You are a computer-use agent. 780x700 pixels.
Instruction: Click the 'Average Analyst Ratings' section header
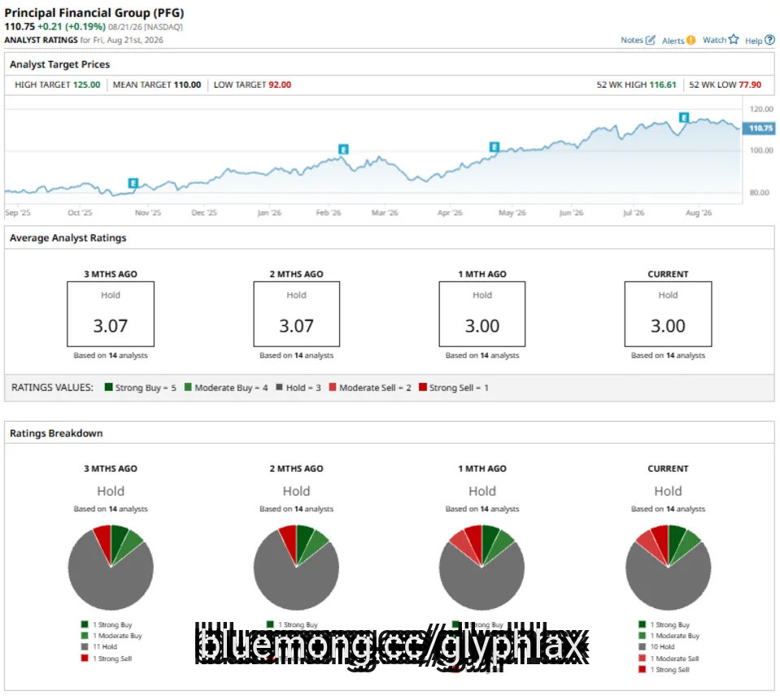[x=68, y=237]
